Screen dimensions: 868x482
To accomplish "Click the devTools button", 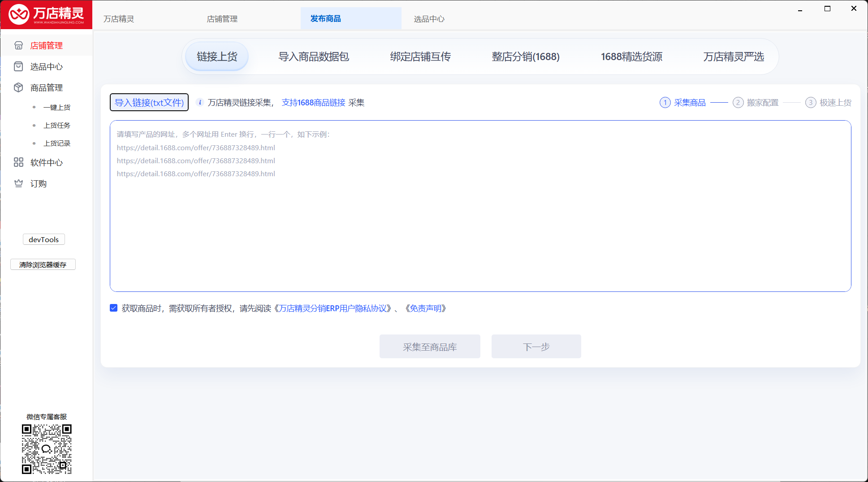I will tap(44, 239).
